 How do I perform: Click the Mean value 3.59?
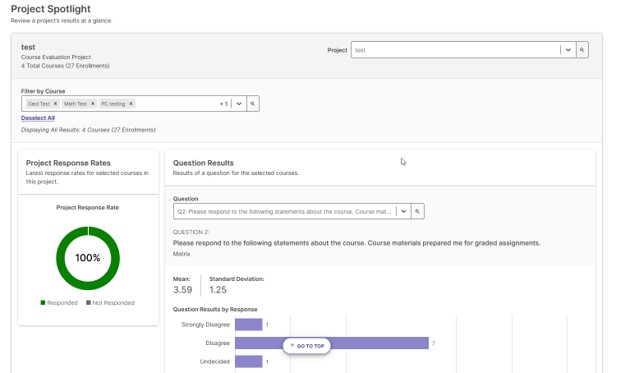[x=182, y=289]
